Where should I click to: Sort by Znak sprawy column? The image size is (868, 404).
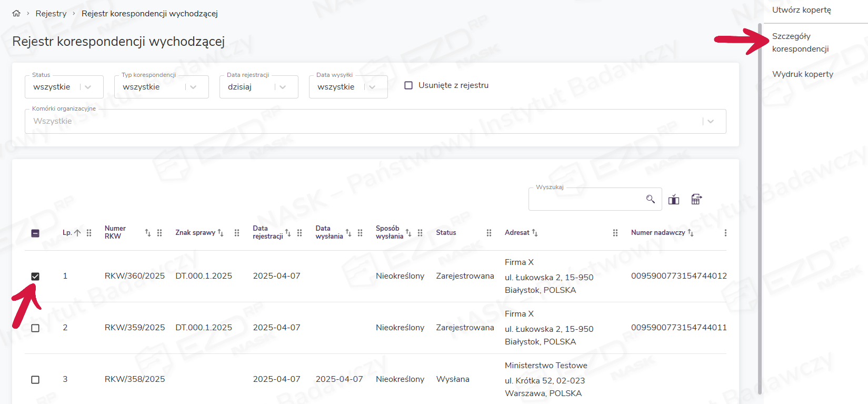(x=221, y=233)
